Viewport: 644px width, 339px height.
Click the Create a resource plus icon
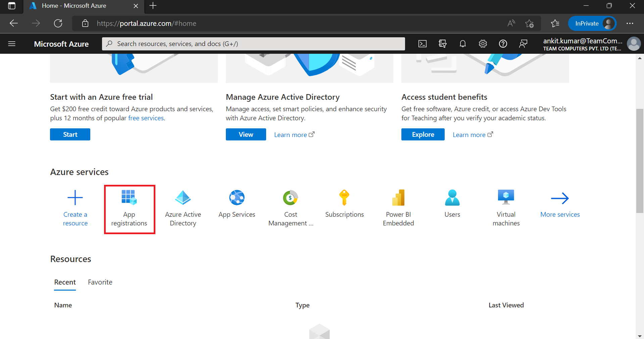[x=75, y=198]
